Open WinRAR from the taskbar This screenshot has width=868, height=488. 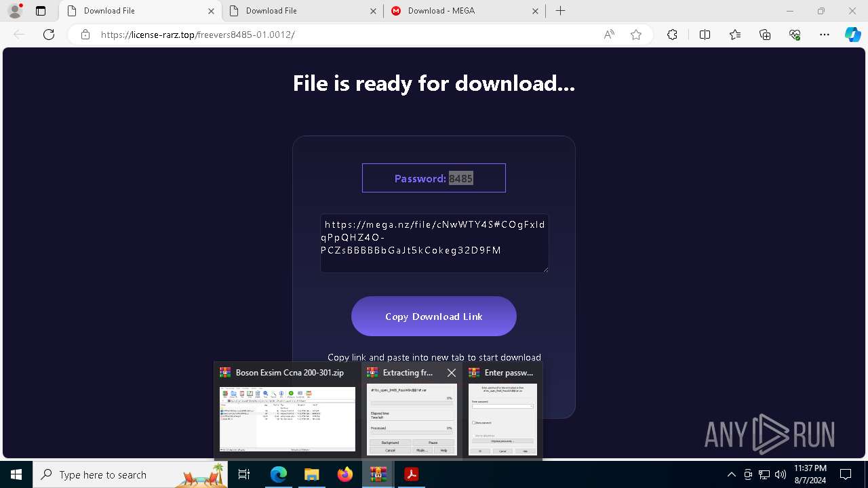378,474
